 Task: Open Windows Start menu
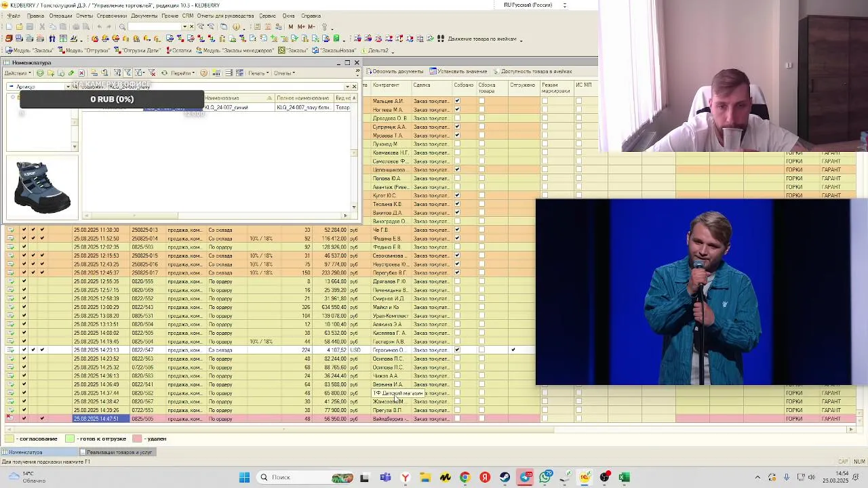click(244, 477)
